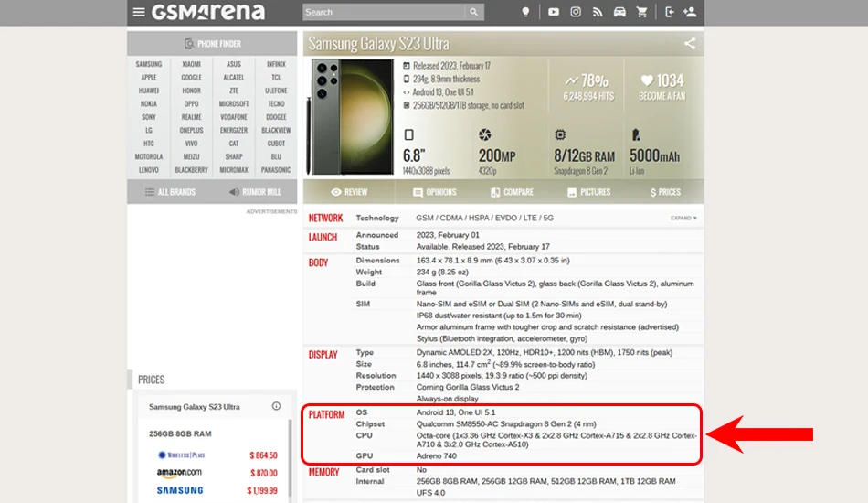Image resolution: width=868 pixels, height=503 pixels.
Task: Click the Resolution label in Display
Action: pyautogui.click(x=376, y=376)
